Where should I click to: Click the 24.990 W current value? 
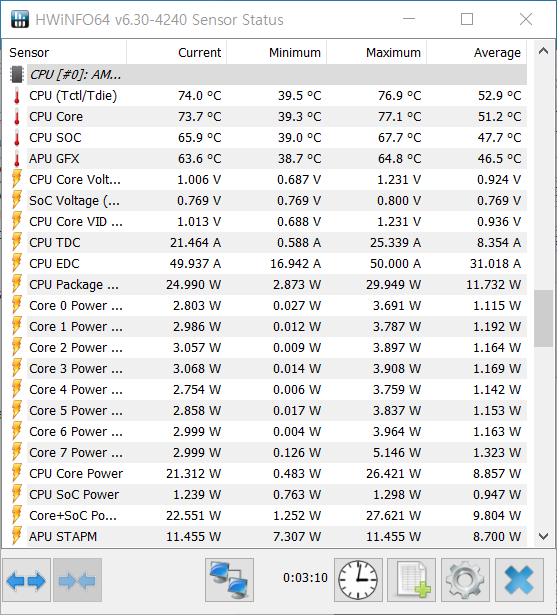(193, 284)
